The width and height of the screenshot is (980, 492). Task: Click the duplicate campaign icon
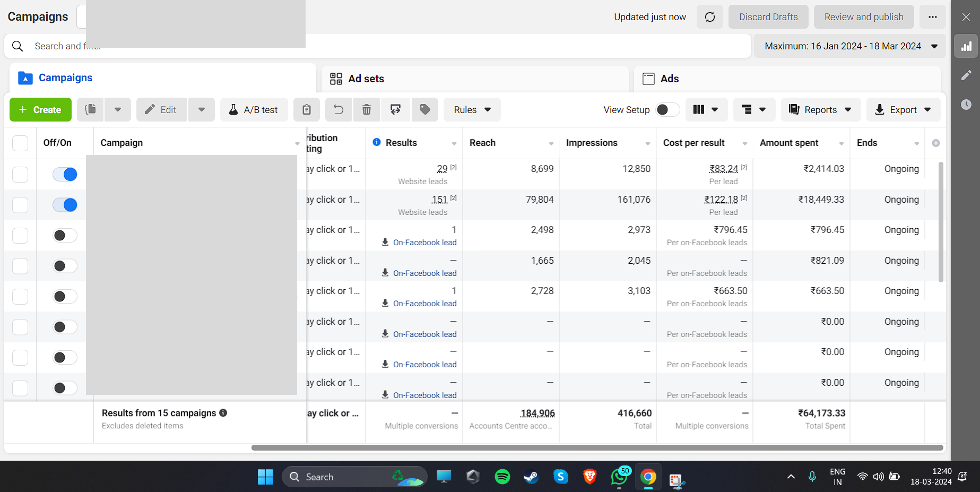pyautogui.click(x=91, y=109)
